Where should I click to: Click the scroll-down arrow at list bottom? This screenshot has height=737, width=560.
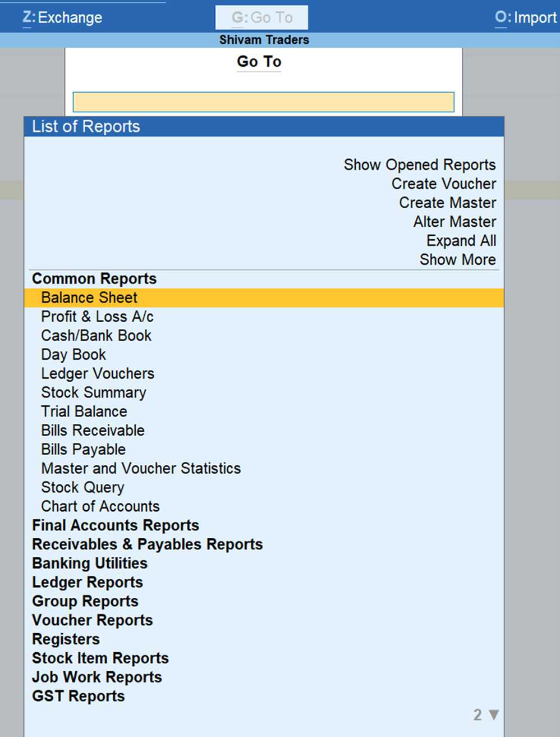(x=493, y=715)
